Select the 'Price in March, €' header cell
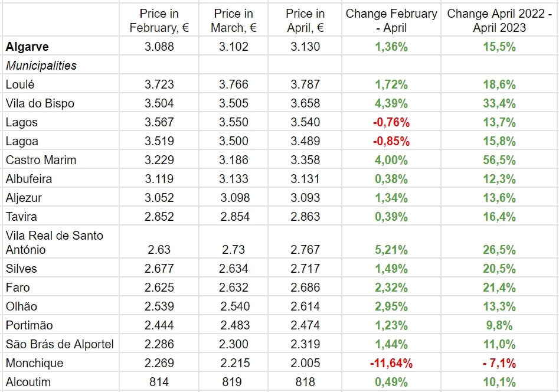This screenshot has width=559, height=392. coord(233,21)
